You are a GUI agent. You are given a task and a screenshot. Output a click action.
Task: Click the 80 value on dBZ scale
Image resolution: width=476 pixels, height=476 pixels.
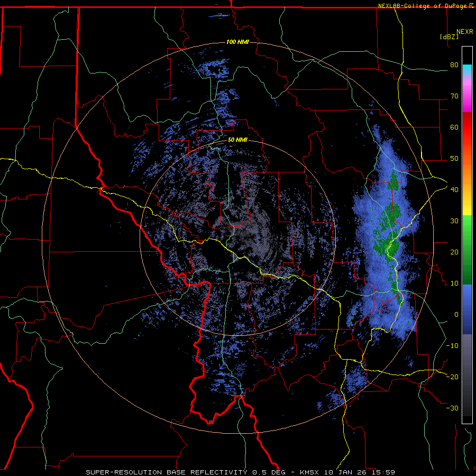point(454,65)
